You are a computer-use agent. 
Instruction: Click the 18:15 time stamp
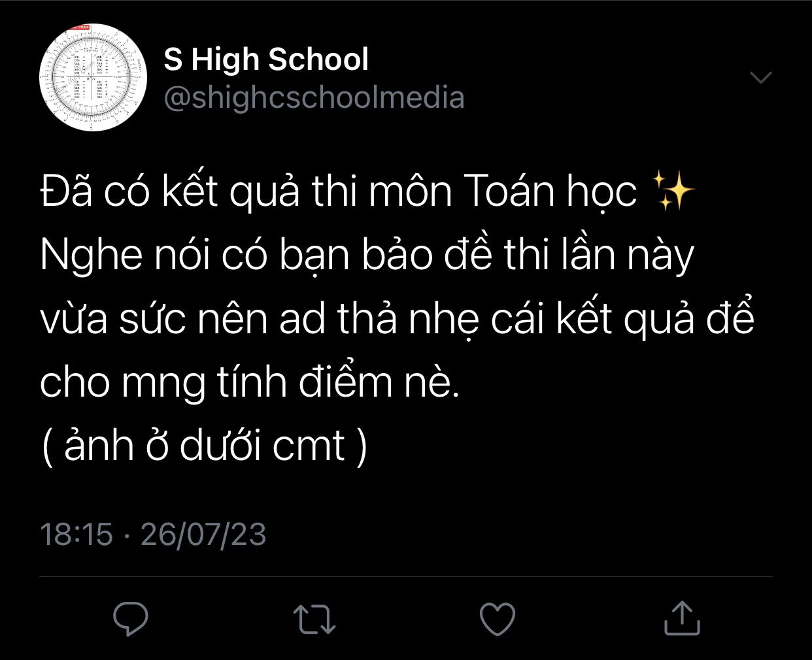76,534
